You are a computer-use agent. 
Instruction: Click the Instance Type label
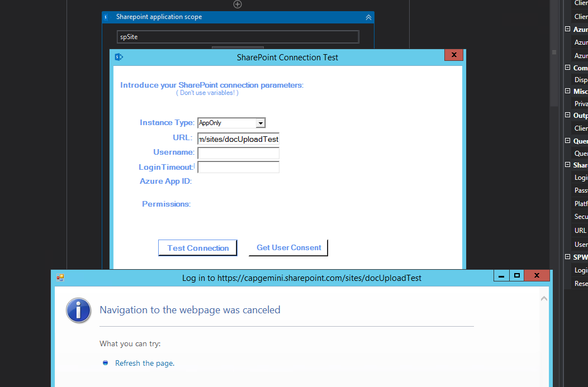pyautogui.click(x=167, y=122)
